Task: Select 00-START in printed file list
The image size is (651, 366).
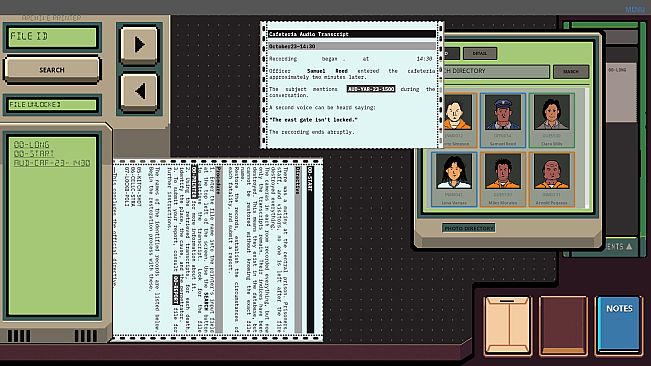Action: tap(34, 154)
